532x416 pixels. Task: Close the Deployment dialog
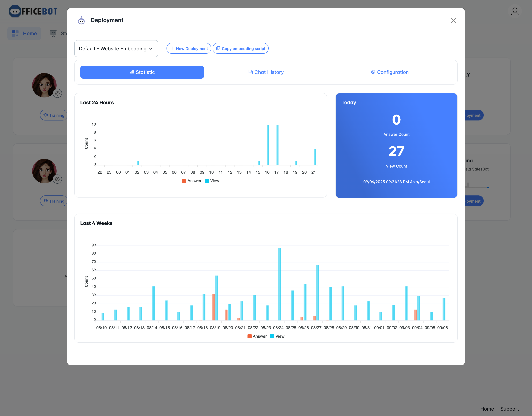(453, 20)
